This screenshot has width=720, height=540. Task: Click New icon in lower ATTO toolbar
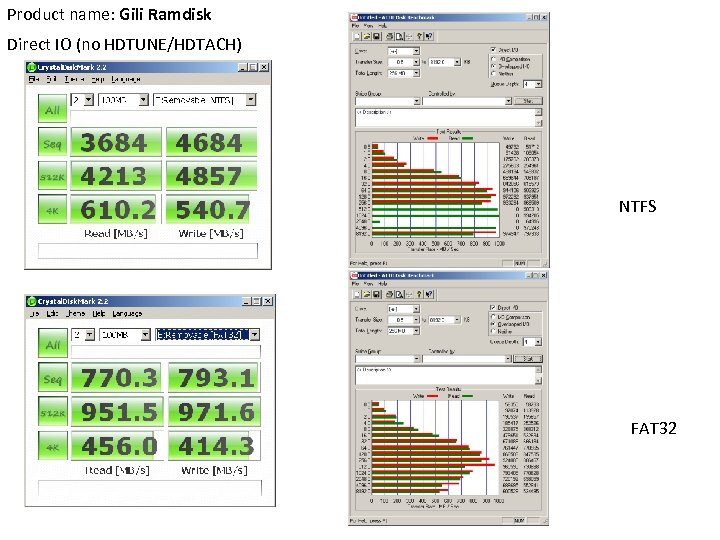click(x=357, y=294)
